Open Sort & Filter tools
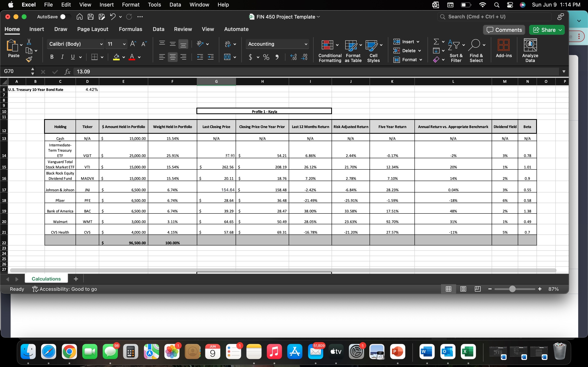Image resolution: width=588 pixels, height=367 pixels. coord(455,50)
